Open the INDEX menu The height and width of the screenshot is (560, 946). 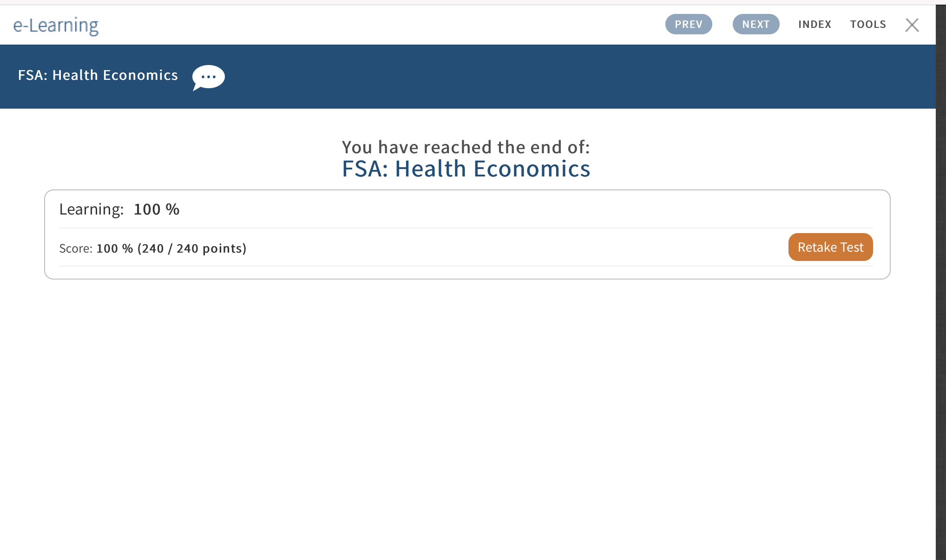pos(815,24)
